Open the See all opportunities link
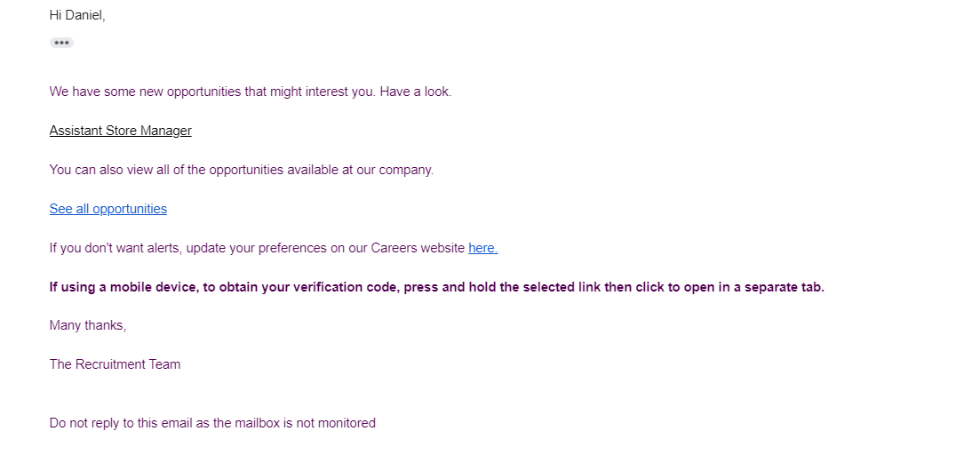Viewport: 980px width, 455px height. [108, 209]
